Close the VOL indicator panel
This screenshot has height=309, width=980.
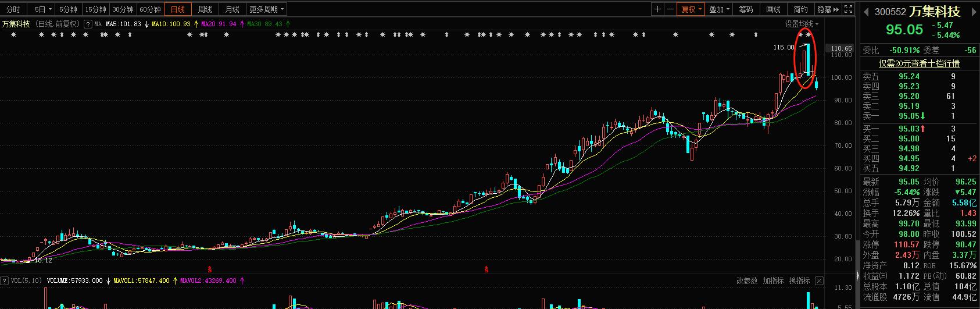point(820,281)
